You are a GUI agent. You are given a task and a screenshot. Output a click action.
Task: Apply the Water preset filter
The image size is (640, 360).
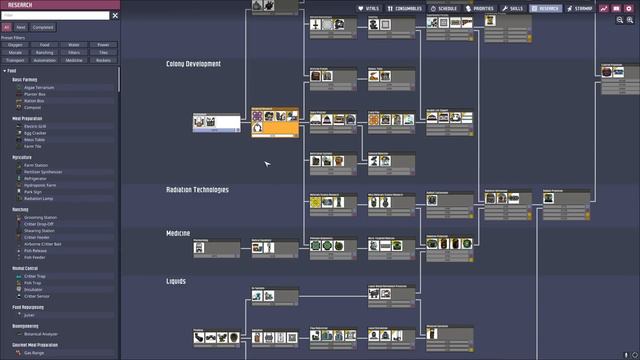74,45
